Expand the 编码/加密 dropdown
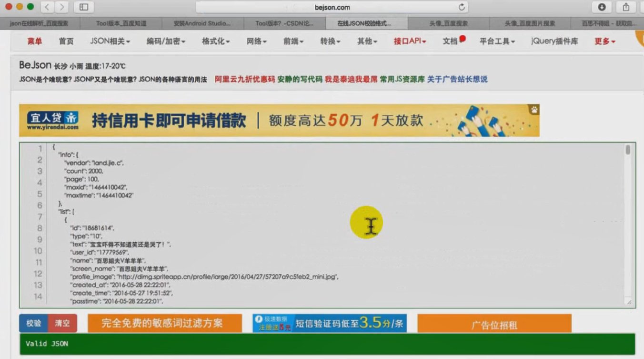Image resolution: width=644 pixels, height=359 pixels. click(166, 41)
